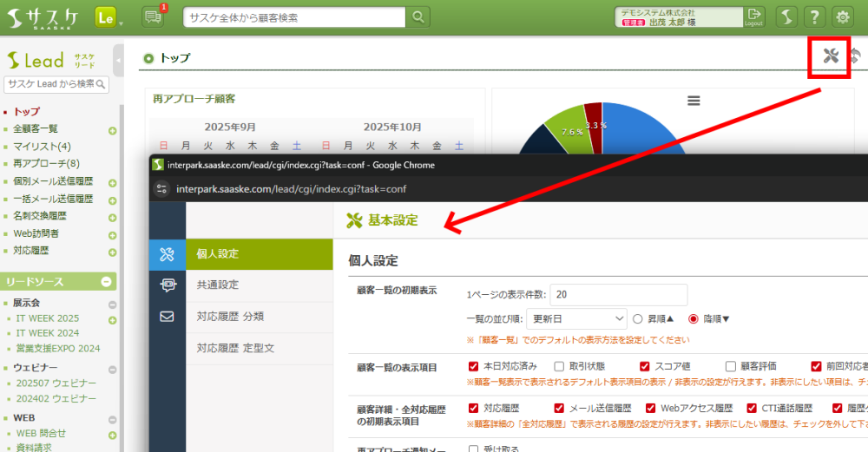Click the search magnifier button in header
The width and height of the screenshot is (868, 452).
(418, 16)
